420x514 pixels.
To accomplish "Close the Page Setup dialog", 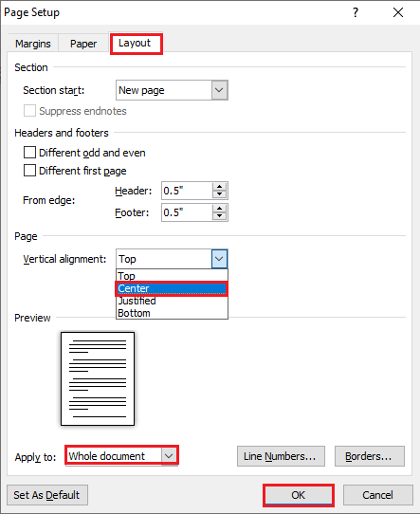I will coord(398,12).
